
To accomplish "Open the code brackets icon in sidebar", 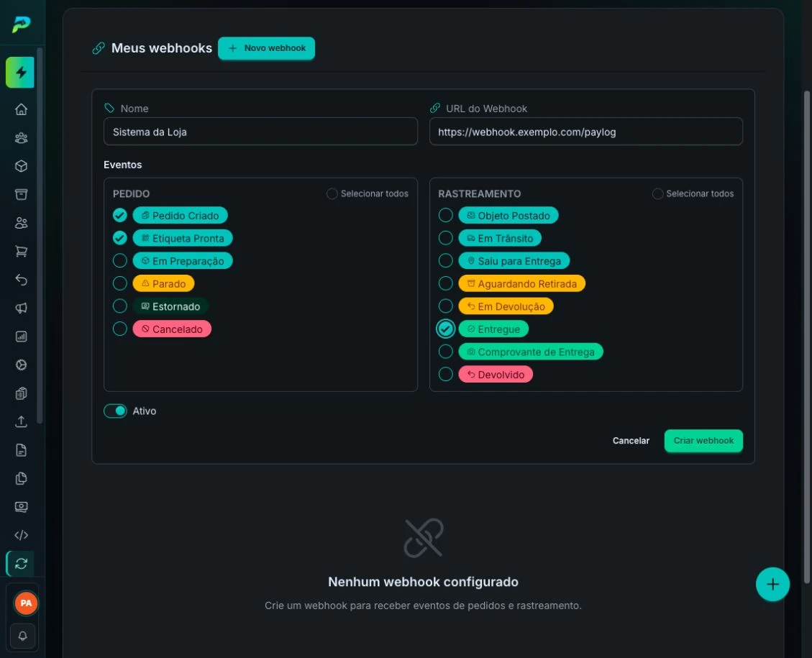I will 22,535.
